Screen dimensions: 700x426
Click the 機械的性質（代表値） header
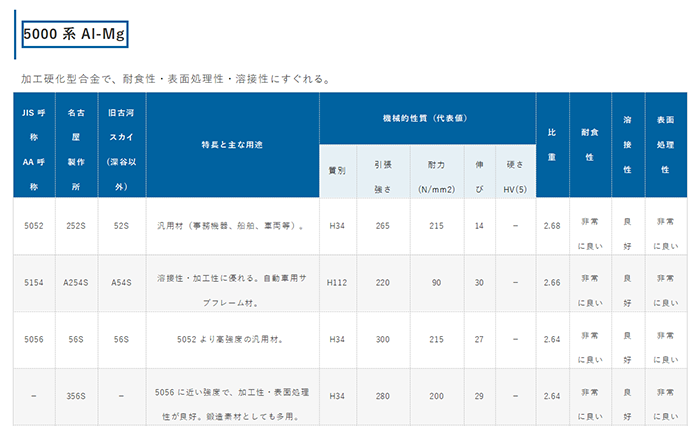426,117
